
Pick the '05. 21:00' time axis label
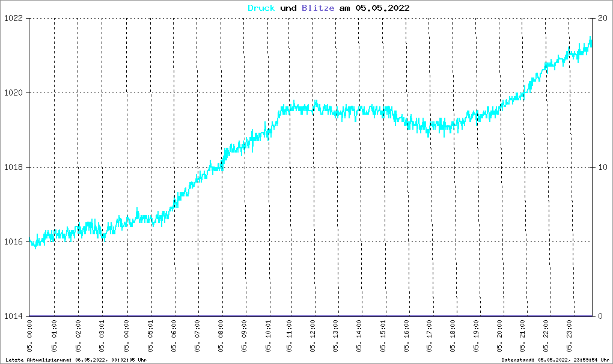pyautogui.click(x=523, y=336)
